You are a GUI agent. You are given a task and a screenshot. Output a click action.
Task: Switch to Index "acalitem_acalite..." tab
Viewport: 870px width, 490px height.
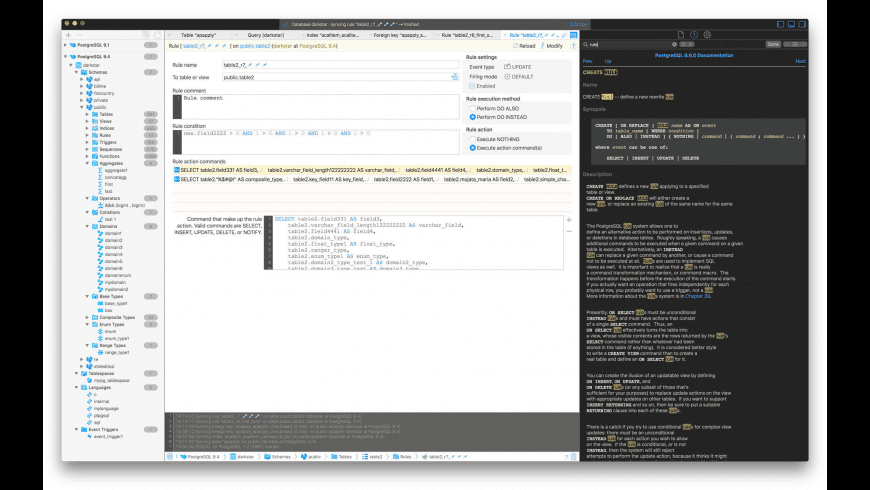point(333,35)
